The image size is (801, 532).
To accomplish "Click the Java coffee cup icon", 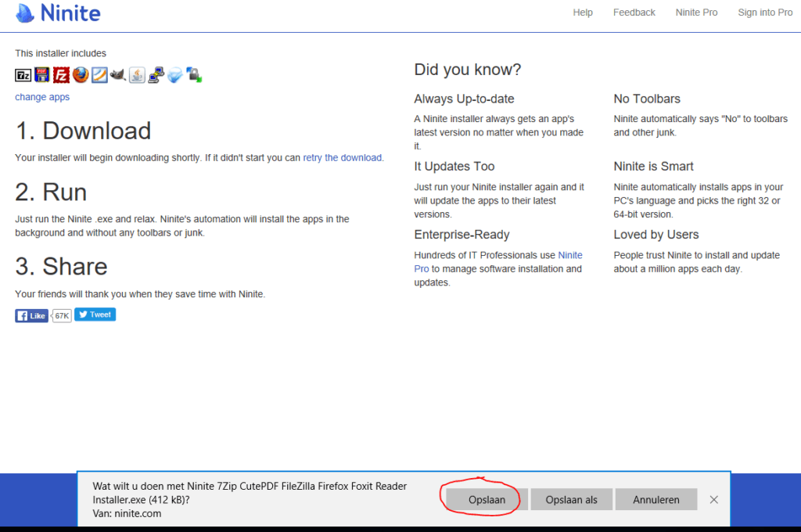I will pos(137,75).
